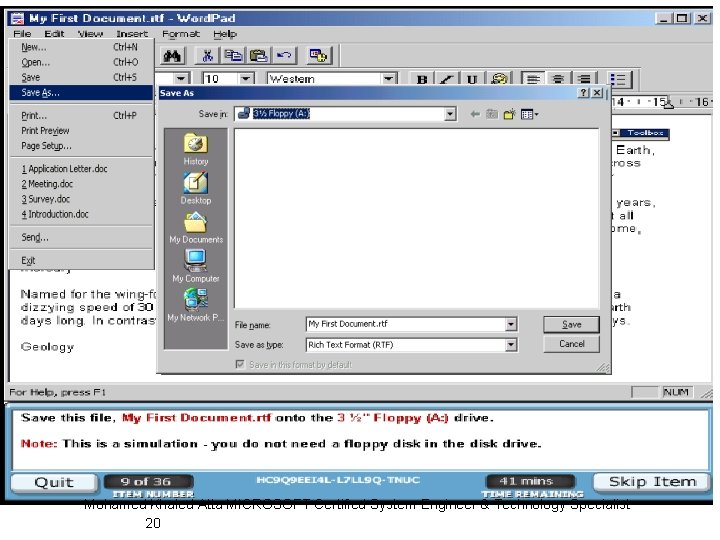The height and width of the screenshot is (540, 720).
Task: Open recent file Introduction.doc
Action: (x=81, y=214)
